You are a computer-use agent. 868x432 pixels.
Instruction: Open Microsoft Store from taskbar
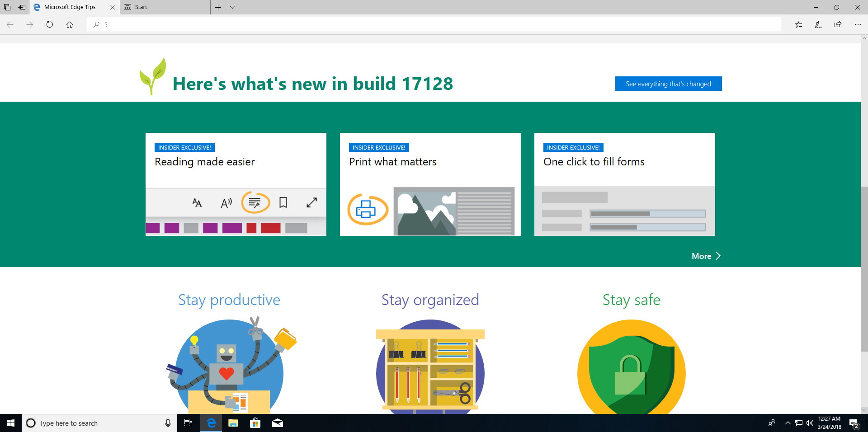[x=255, y=423]
